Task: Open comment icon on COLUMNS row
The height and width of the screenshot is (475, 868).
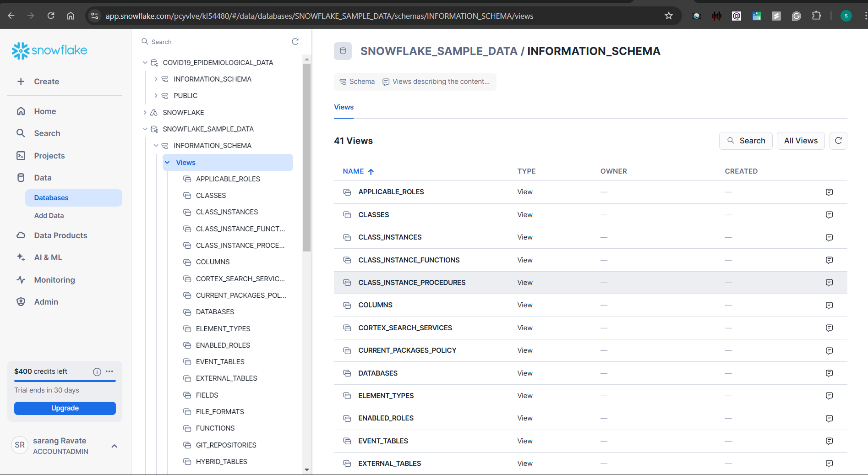Action: tap(829, 305)
